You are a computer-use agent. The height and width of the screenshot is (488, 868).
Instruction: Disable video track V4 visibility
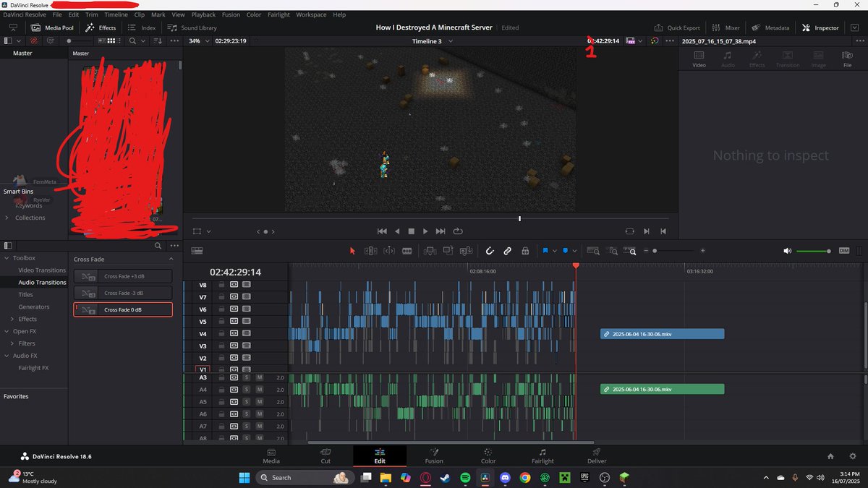247,334
